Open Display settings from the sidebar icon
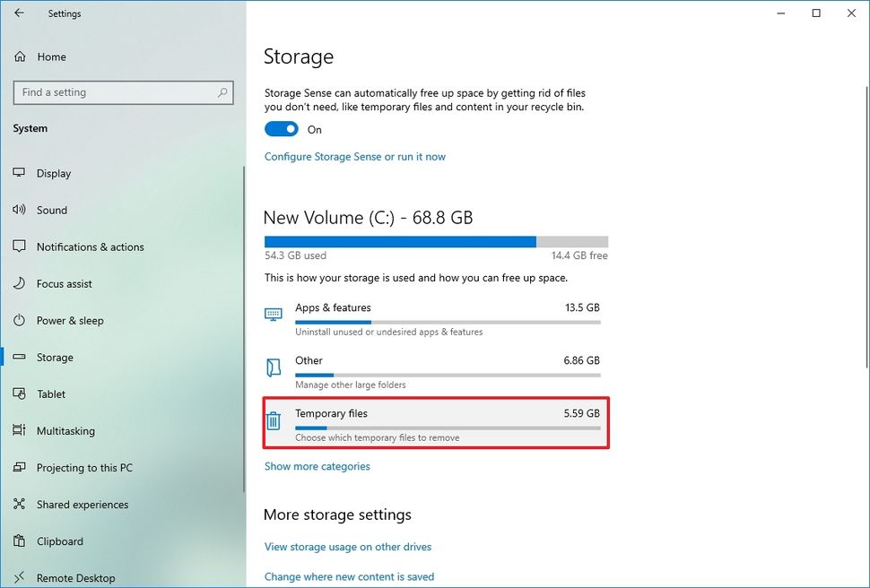Image resolution: width=870 pixels, height=588 pixels. [x=20, y=173]
